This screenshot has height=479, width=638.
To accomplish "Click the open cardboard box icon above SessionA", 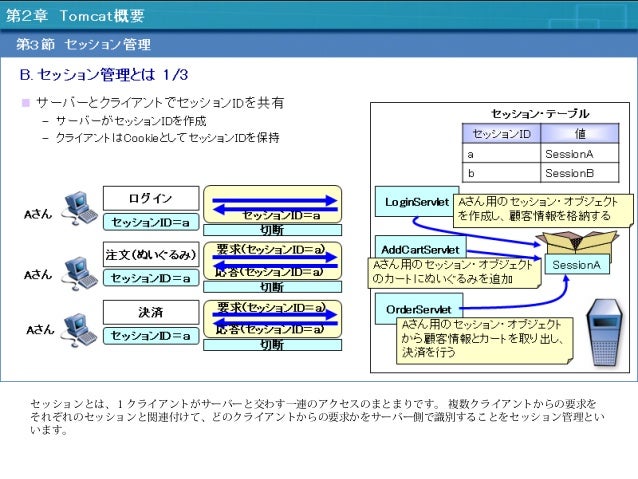I will [x=578, y=241].
